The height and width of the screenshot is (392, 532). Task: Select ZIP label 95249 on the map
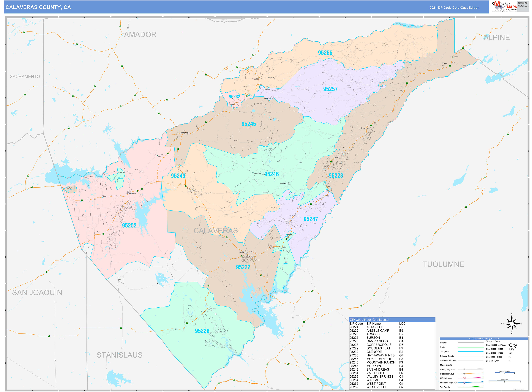tap(178, 176)
